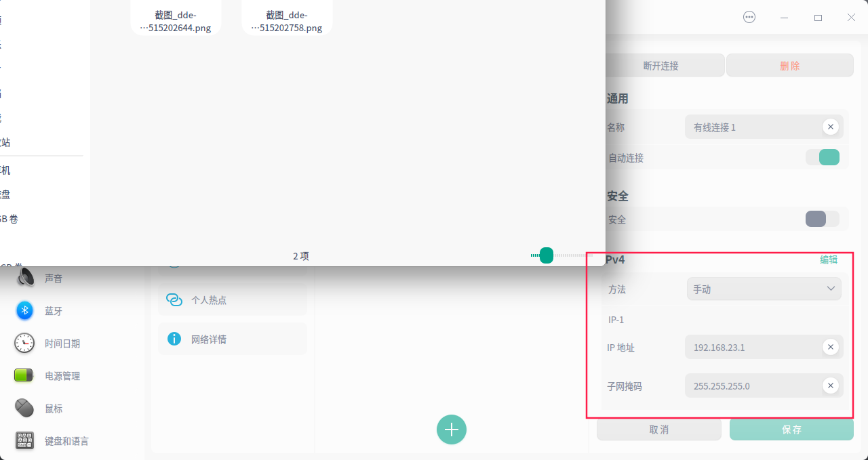
Task: Click the 断开连接 disconnect button
Action: click(x=660, y=66)
